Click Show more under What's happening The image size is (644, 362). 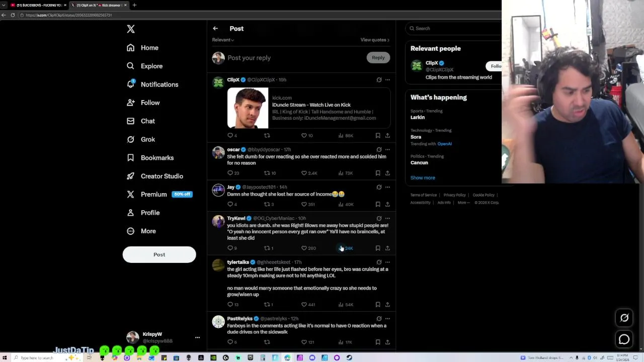pos(423,178)
